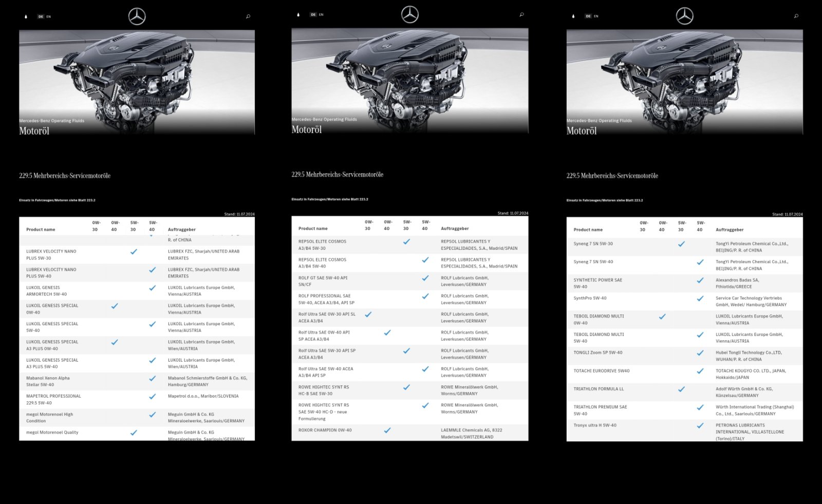Switch middle page language to EN

pos(321,14)
